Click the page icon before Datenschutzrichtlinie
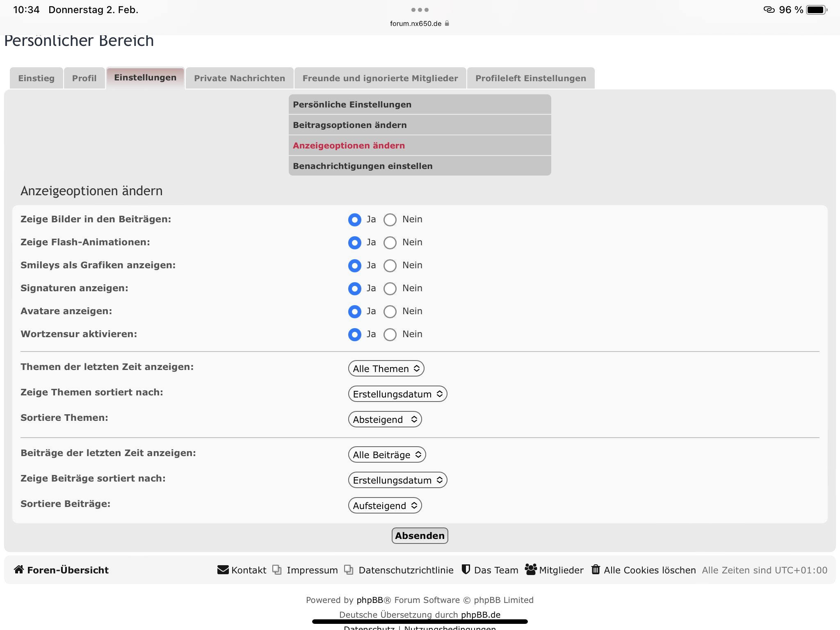The image size is (840, 630). 349,570
